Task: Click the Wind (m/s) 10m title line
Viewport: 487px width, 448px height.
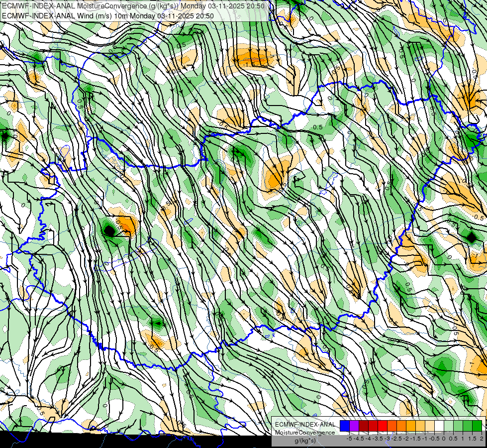Action: (x=108, y=15)
